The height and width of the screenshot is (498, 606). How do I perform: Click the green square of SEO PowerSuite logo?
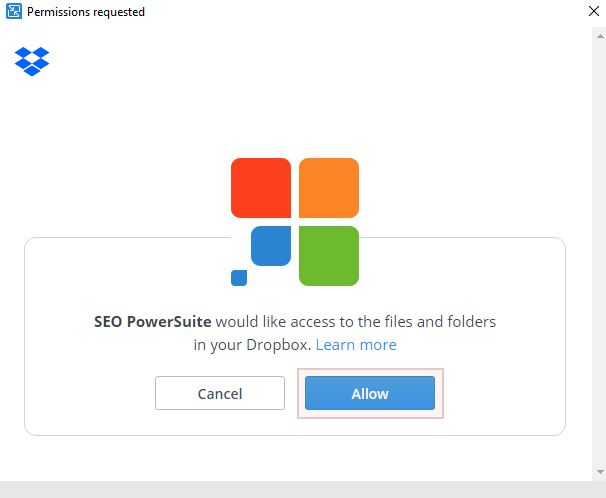coord(329,256)
